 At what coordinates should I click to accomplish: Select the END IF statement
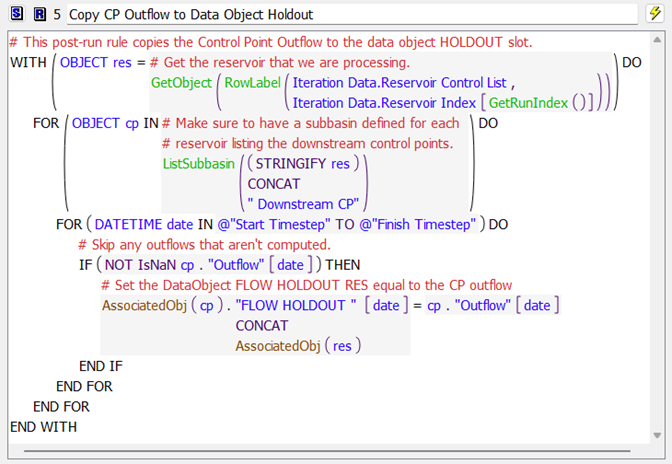tap(101, 366)
